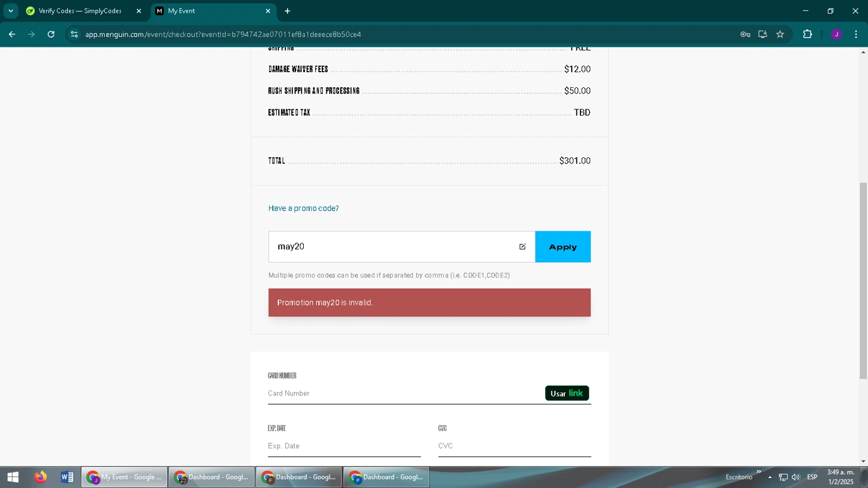The width and height of the screenshot is (868, 488).
Task: Open Chrome three-dot menu
Action: point(856,34)
